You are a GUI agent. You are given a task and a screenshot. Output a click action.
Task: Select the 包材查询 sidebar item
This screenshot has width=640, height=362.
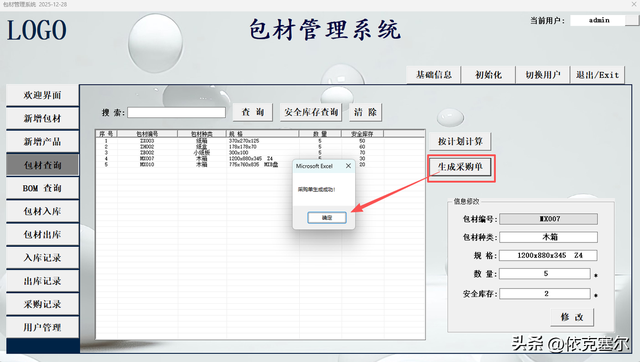pos(42,165)
